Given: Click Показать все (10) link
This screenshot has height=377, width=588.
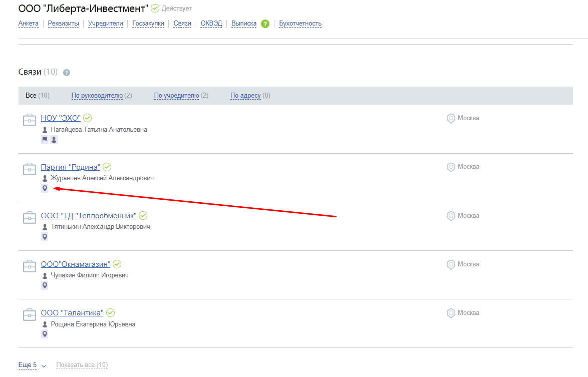Looking at the screenshot, I should (82, 365).
